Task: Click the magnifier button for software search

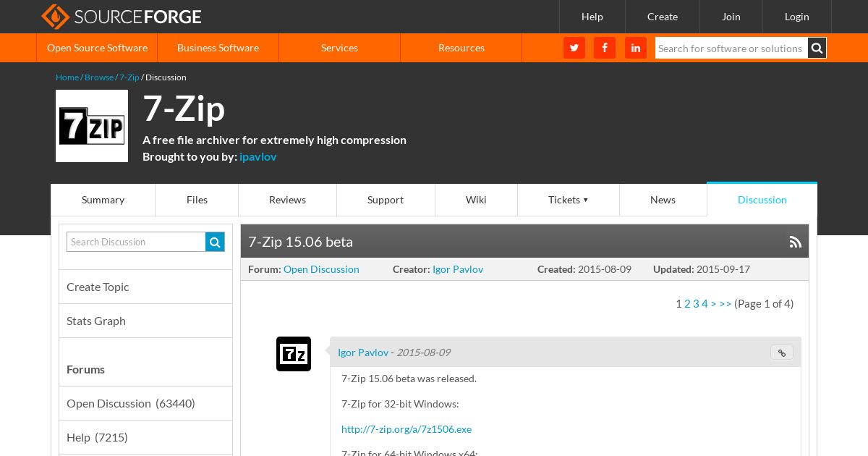Action: tap(817, 48)
